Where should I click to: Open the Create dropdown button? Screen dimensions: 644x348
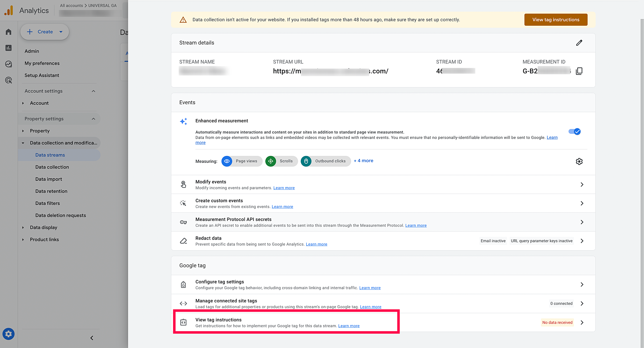click(x=45, y=32)
